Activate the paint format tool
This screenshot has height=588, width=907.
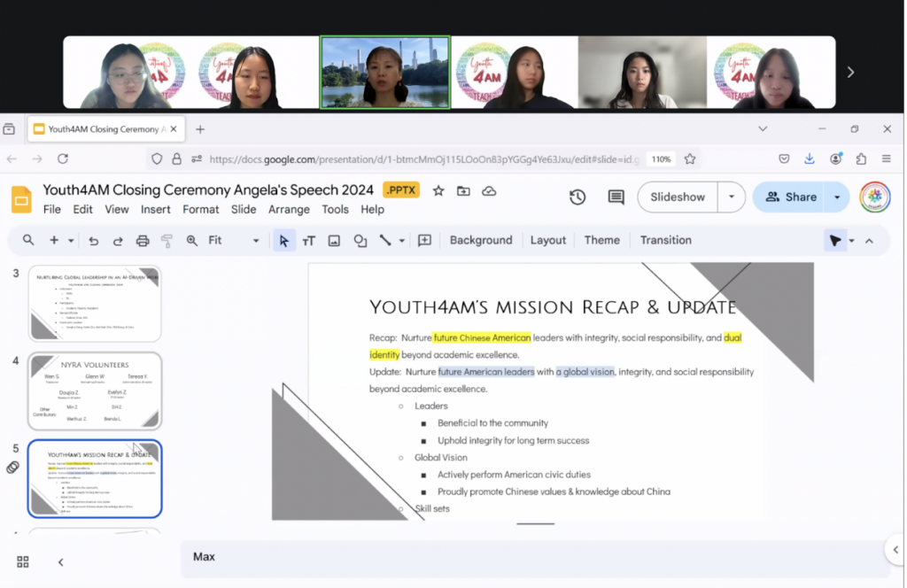(167, 241)
